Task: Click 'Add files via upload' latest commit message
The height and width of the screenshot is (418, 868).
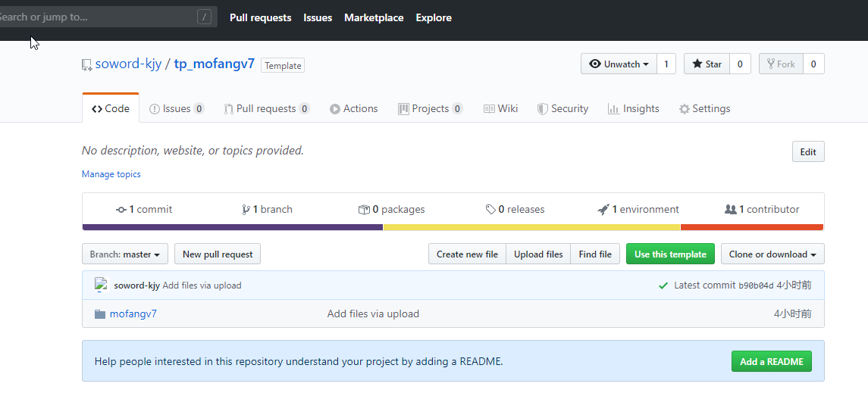Action: [x=202, y=285]
